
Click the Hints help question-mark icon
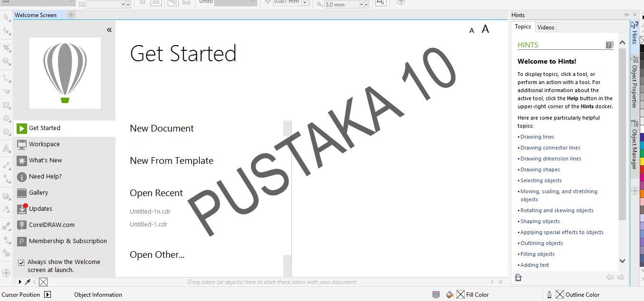tap(609, 45)
